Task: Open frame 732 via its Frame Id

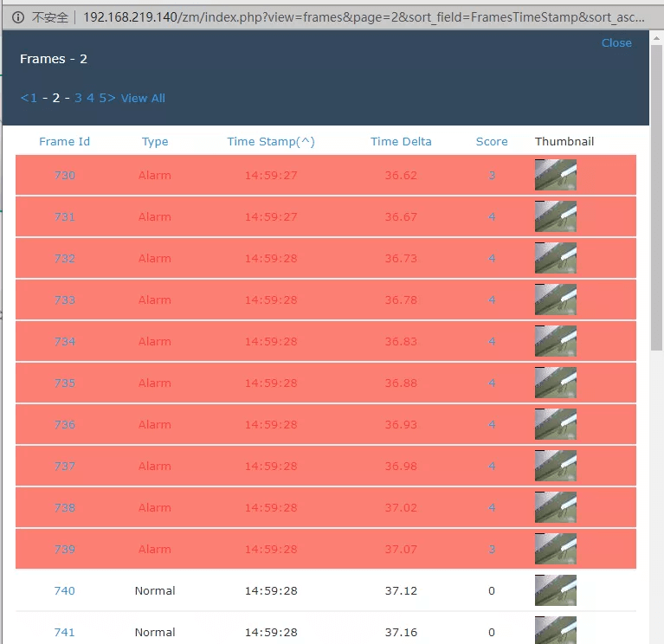Action: click(x=65, y=258)
